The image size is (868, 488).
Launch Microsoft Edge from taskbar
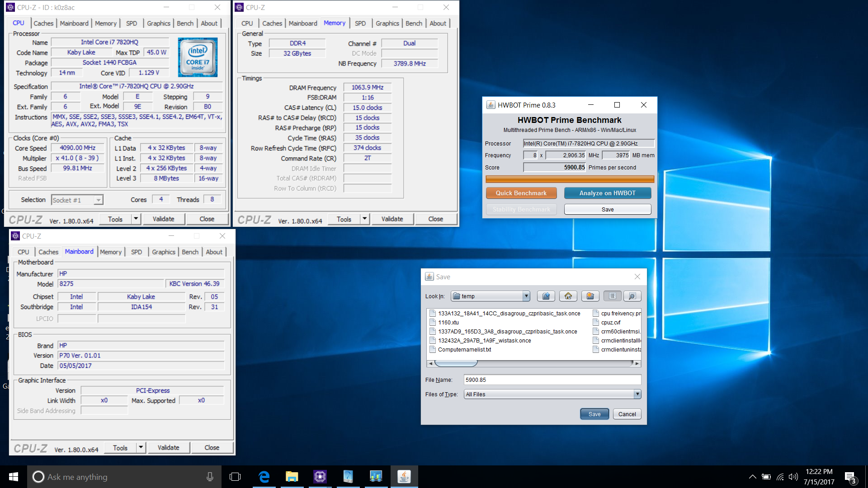point(264,477)
